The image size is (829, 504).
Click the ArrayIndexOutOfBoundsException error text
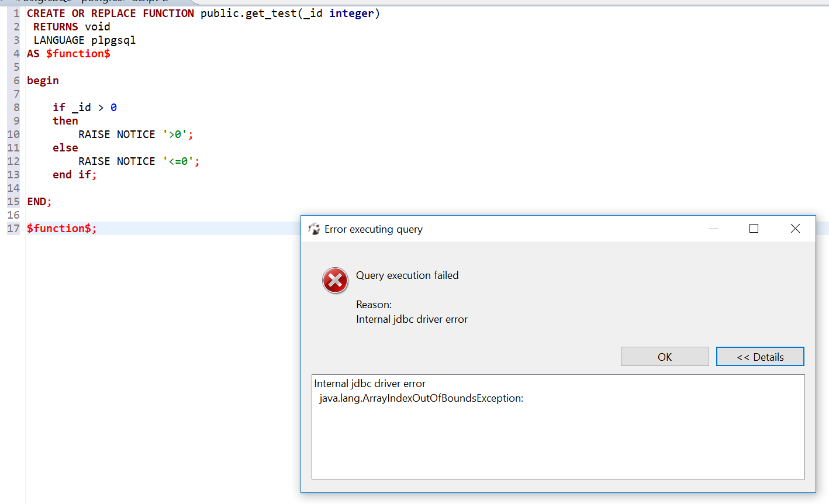(x=420, y=398)
